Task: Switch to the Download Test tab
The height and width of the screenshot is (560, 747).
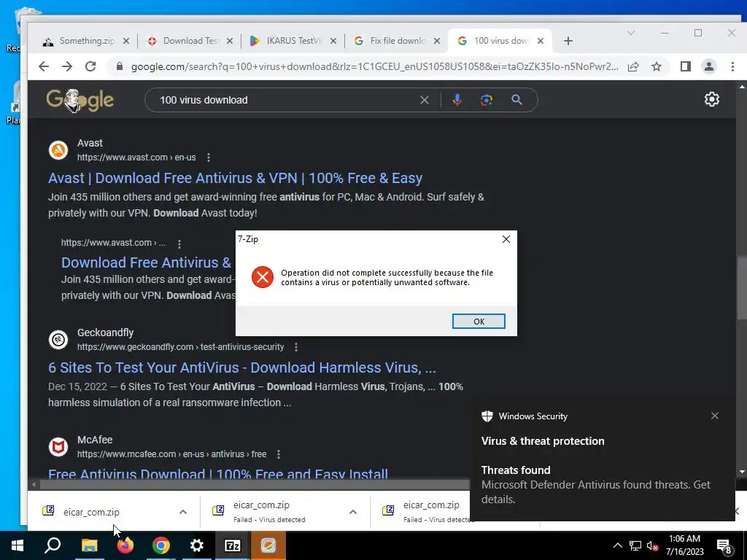Action: 190,41
